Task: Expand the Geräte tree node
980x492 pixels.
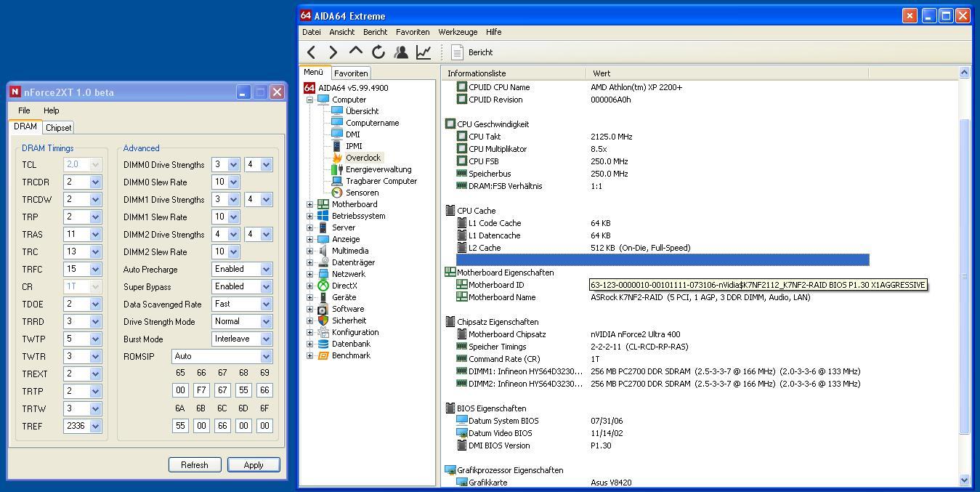Action: coord(310,297)
